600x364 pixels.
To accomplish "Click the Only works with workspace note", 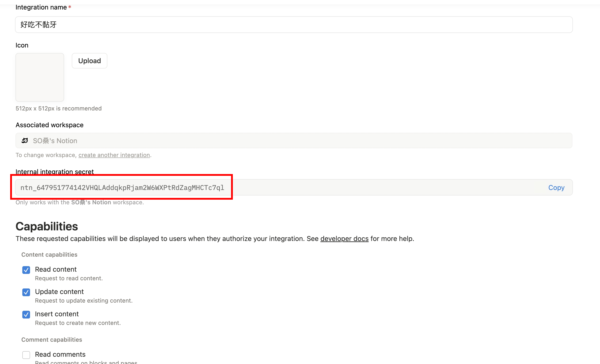I will click(80, 202).
